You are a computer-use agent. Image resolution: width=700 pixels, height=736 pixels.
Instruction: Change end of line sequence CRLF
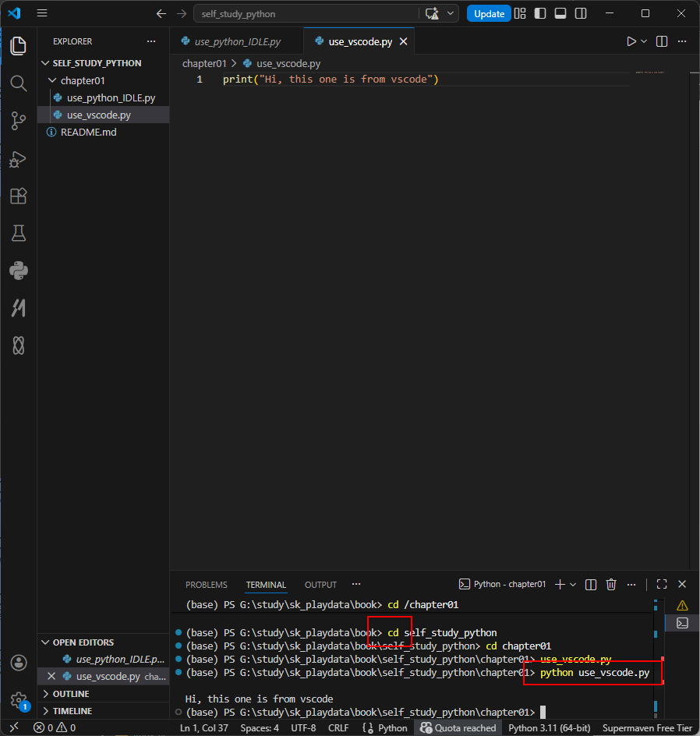(x=338, y=728)
